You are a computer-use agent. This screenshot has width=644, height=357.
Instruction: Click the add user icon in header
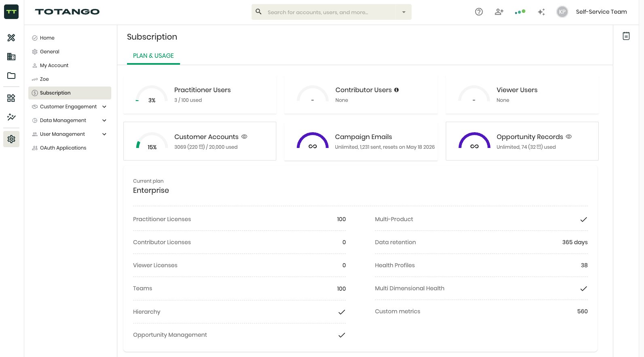pos(499,12)
